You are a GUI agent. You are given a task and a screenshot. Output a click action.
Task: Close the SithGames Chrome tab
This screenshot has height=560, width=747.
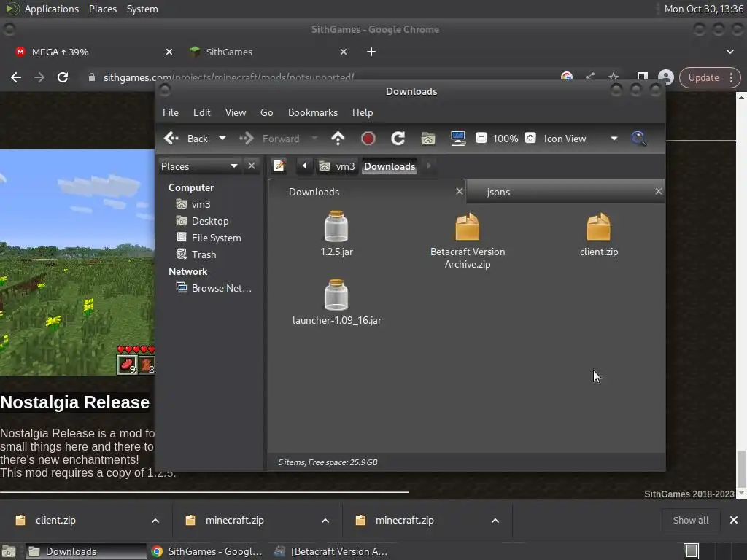click(x=344, y=52)
